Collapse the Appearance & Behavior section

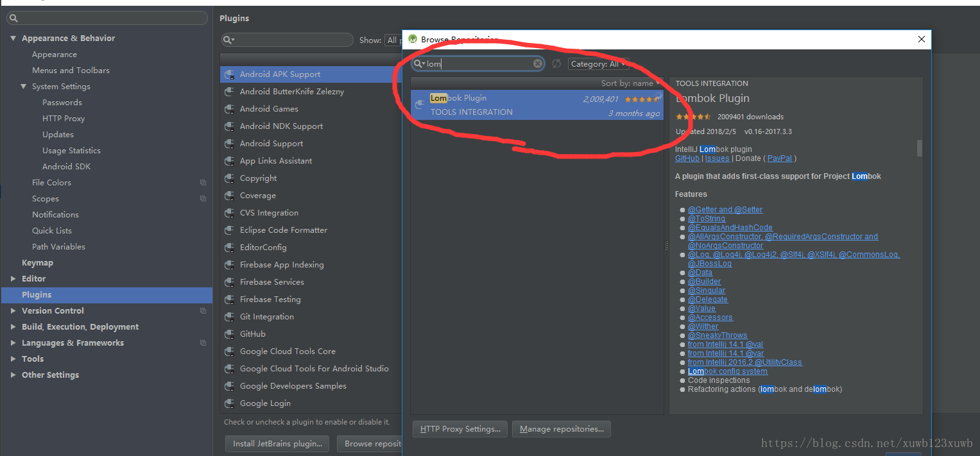tap(13, 38)
